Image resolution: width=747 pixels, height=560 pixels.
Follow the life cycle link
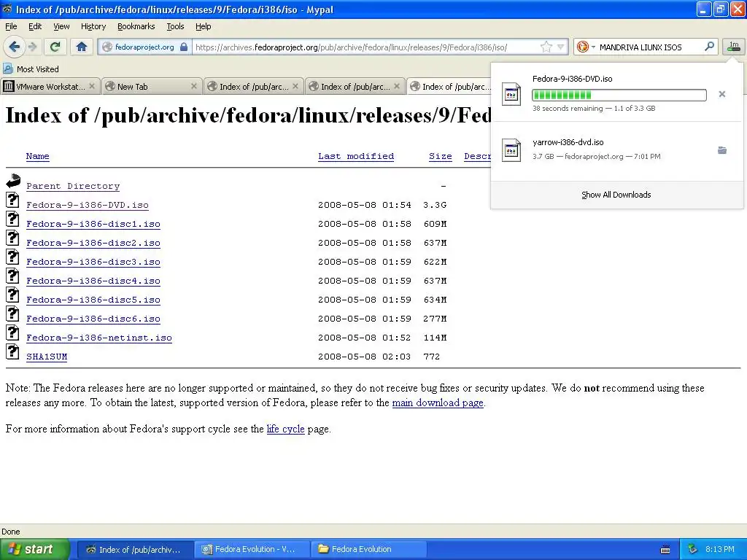pyautogui.click(x=285, y=429)
